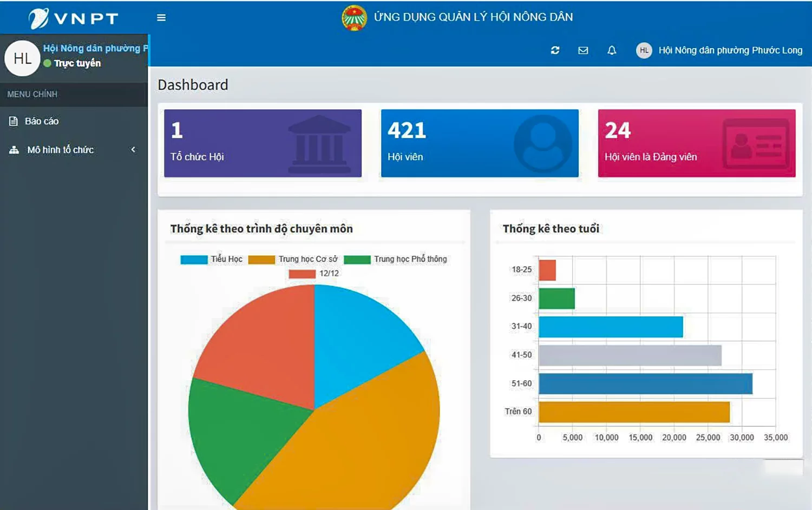Click the 51-60 age bar
The height and width of the screenshot is (510, 812).
pos(645,383)
